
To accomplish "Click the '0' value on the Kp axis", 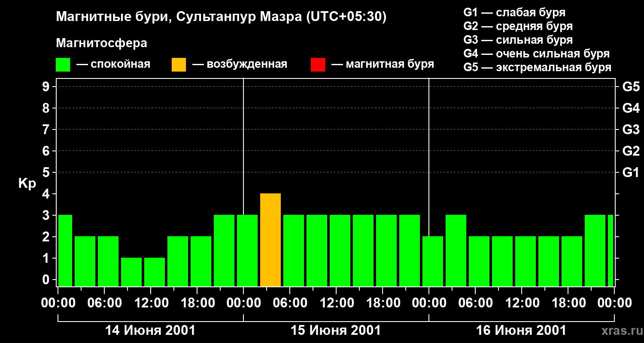I will click(47, 280).
